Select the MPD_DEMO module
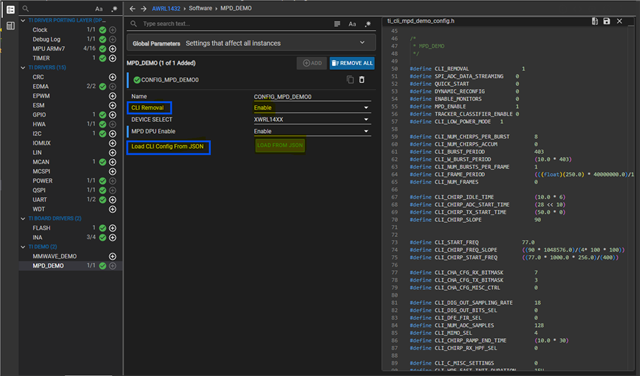The width and height of the screenshot is (640, 376). pyautogui.click(x=48, y=266)
